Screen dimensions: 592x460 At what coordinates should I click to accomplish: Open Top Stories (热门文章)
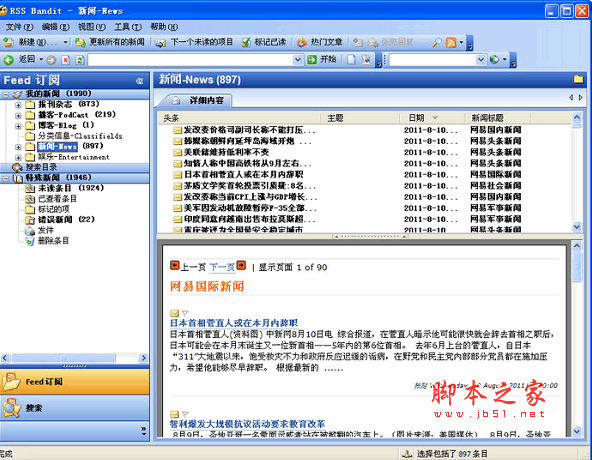click(x=320, y=42)
